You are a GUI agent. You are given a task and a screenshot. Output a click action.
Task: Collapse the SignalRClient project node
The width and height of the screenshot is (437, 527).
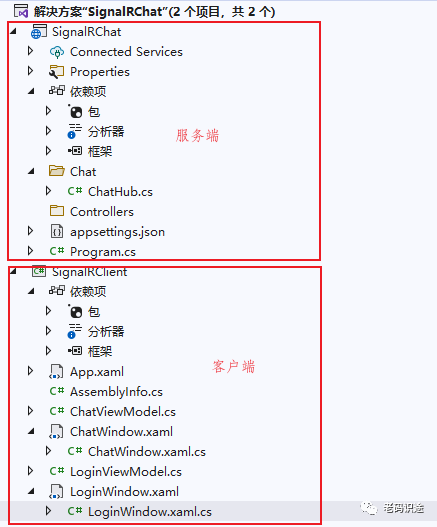(x=13, y=271)
